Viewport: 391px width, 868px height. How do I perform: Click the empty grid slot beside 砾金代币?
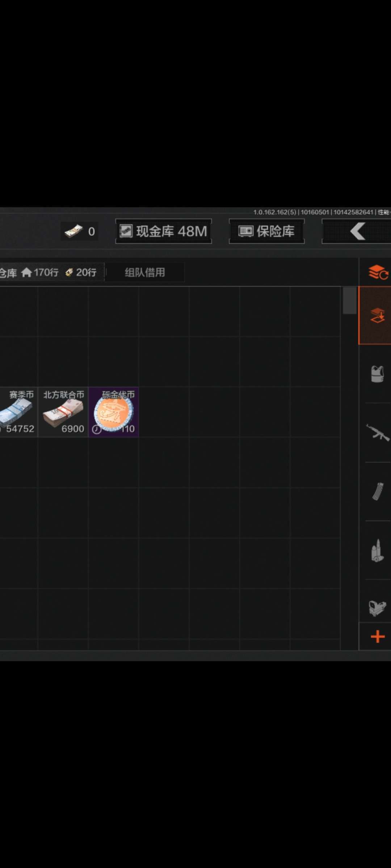164,412
